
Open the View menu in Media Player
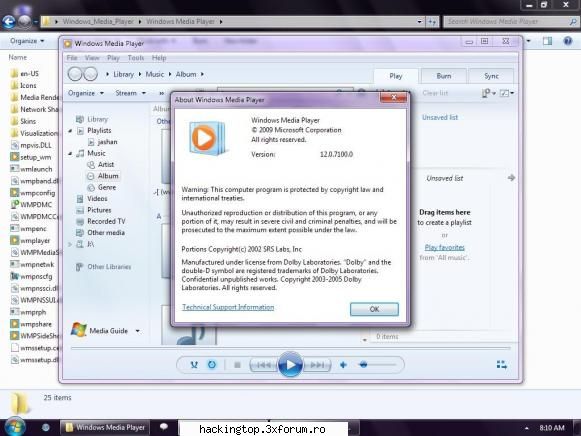tap(92, 58)
